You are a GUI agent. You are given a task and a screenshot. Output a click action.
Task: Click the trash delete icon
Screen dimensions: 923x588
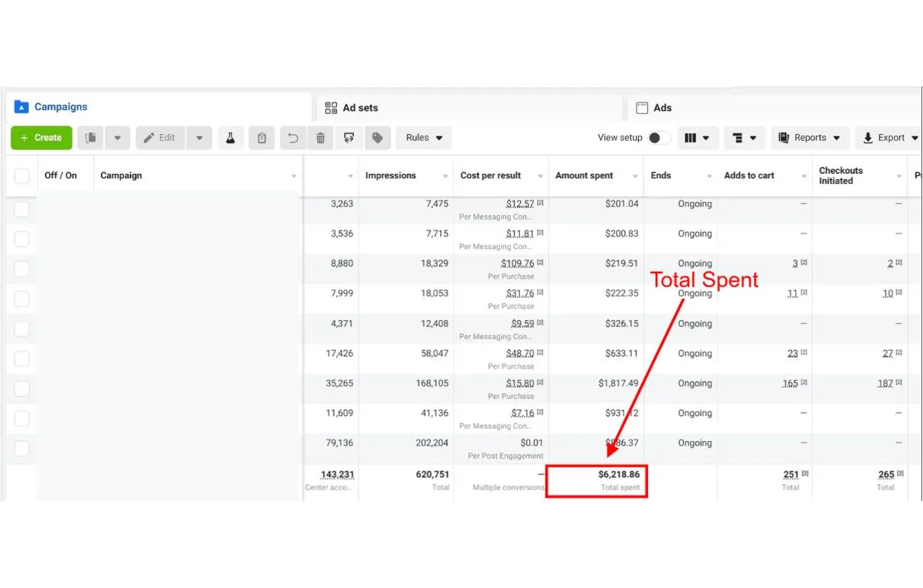tap(321, 138)
